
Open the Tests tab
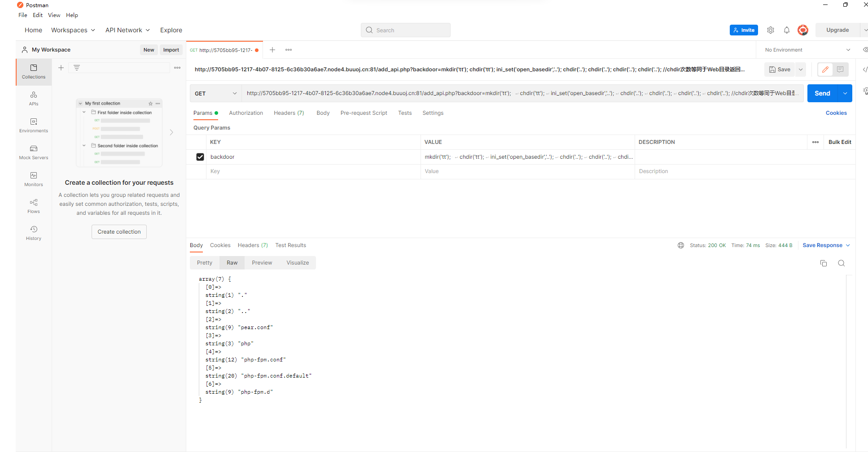[405, 113]
